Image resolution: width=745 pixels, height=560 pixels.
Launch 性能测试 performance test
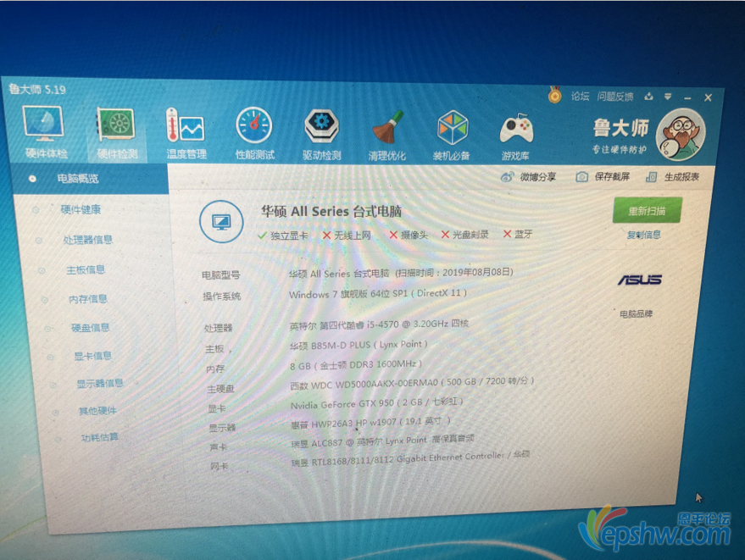pyautogui.click(x=254, y=133)
